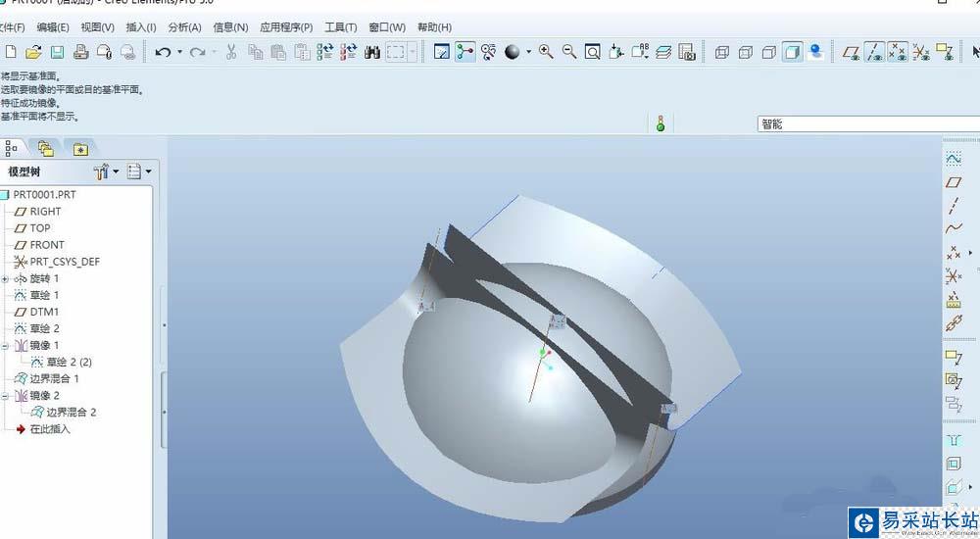Toggle enhanced realism blue sphere icon
980x539 pixels.
pos(815,52)
